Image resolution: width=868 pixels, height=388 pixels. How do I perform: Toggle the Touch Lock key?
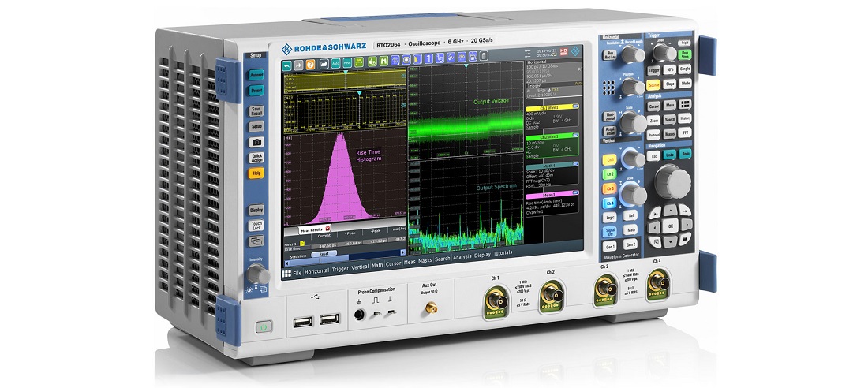(256, 226)
